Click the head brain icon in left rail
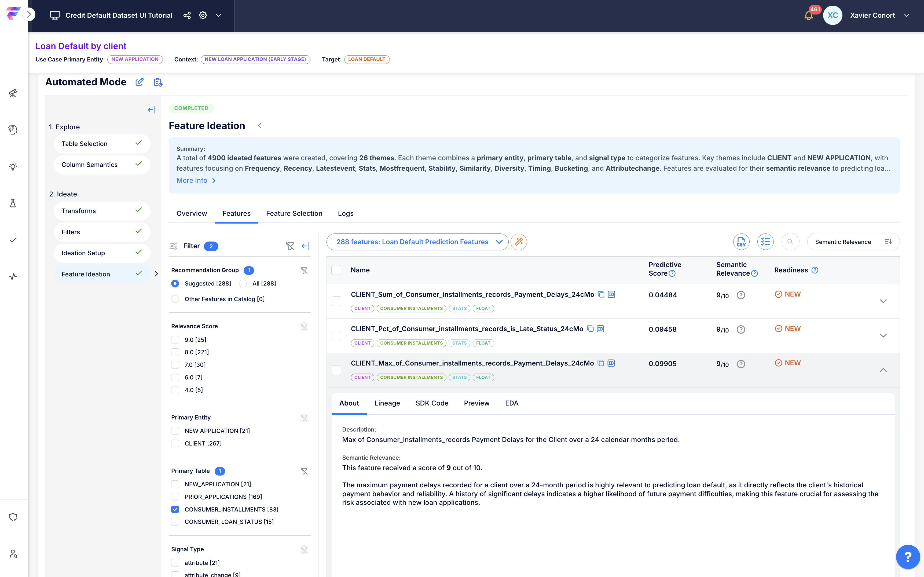924x577 pixels. [x=13, y=130]
